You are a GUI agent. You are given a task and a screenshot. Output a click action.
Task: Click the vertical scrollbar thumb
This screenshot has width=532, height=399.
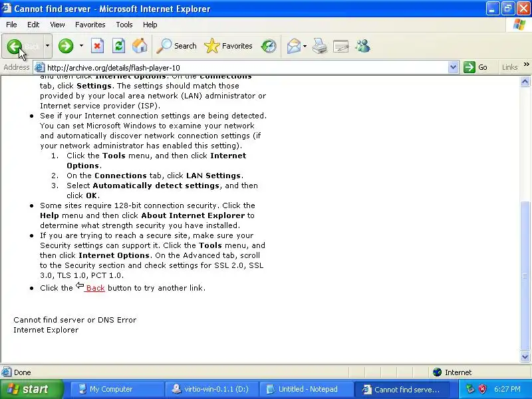click(525, 275)
